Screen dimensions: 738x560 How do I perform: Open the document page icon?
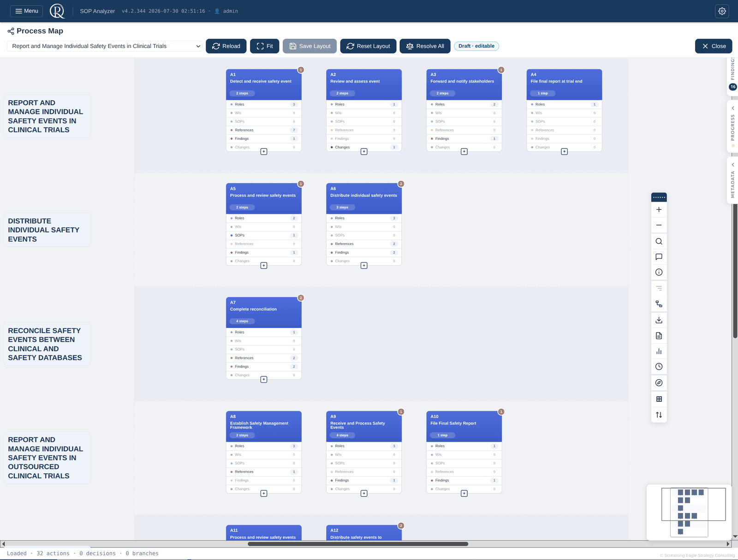tap(659, 336)
